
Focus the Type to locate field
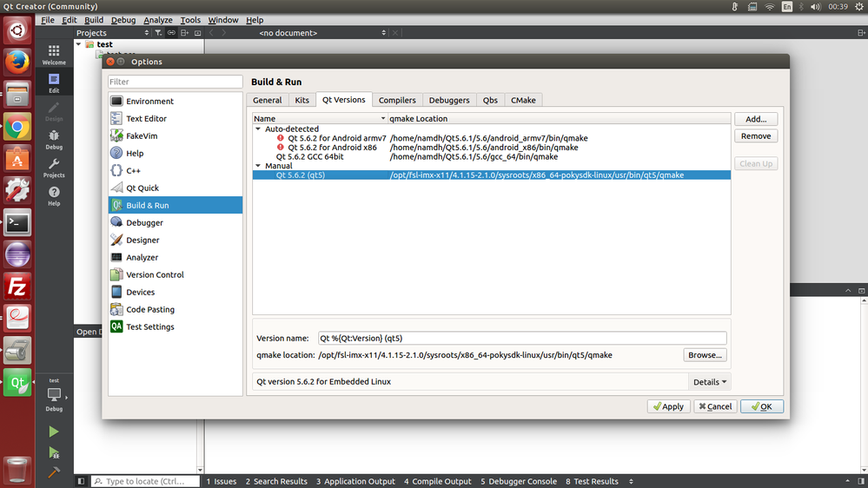(146, 481)
